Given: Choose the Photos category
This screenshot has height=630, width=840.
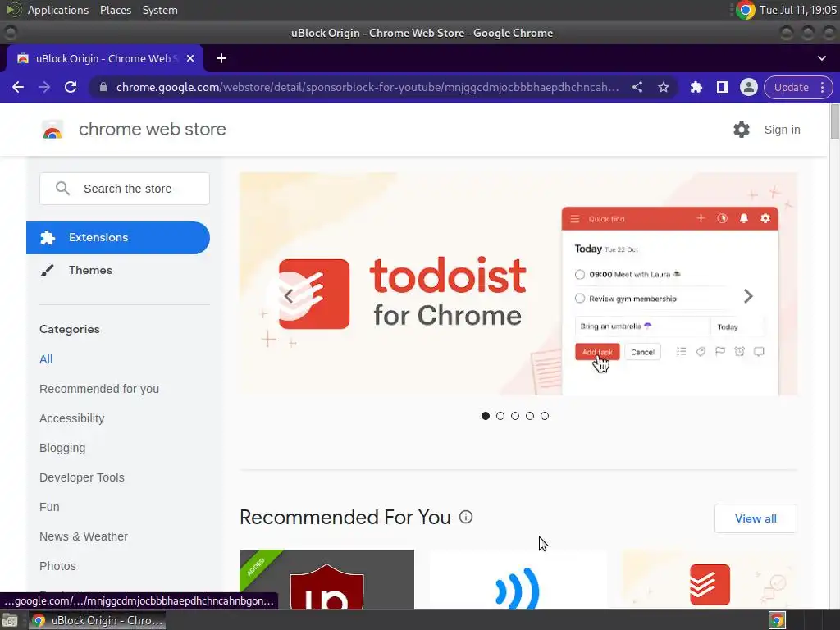Looking at the screenshot, I should point(58,566).
